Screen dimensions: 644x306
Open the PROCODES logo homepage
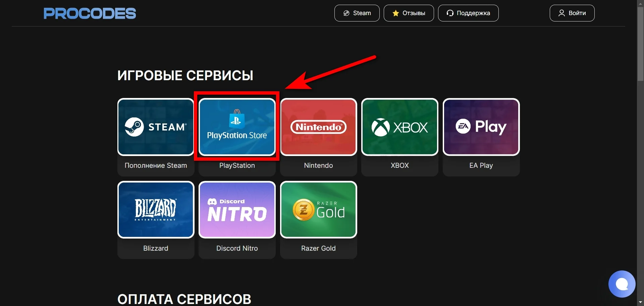[90, 13]
